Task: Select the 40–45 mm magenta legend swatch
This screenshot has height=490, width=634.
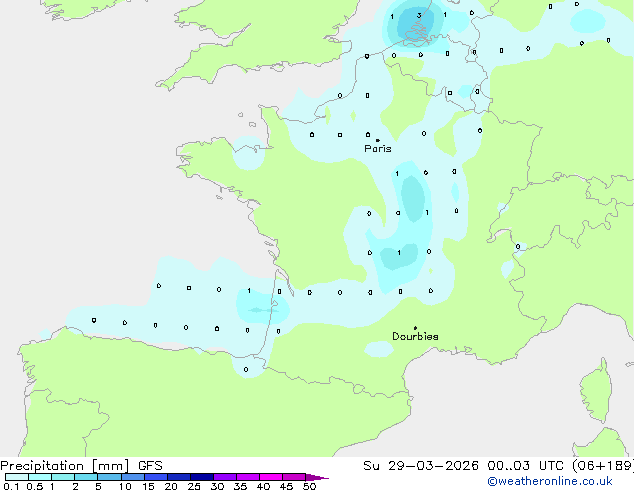Action: (271, 477)
